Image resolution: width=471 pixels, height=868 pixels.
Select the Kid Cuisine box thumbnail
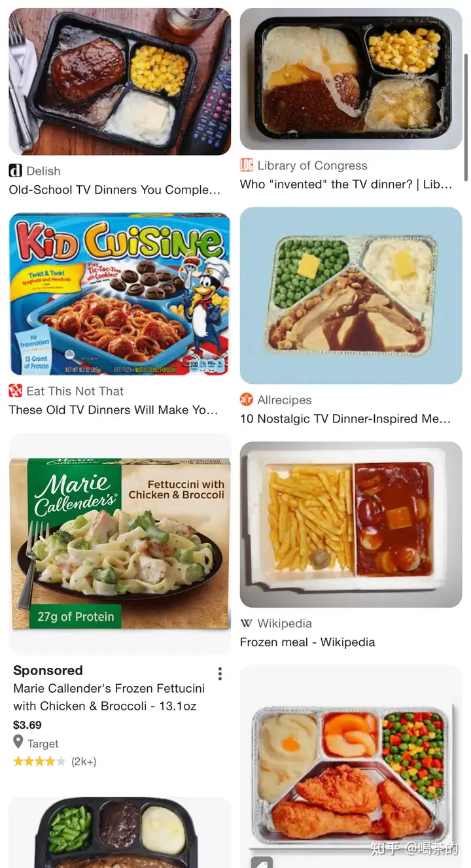[x=120, y=294]
